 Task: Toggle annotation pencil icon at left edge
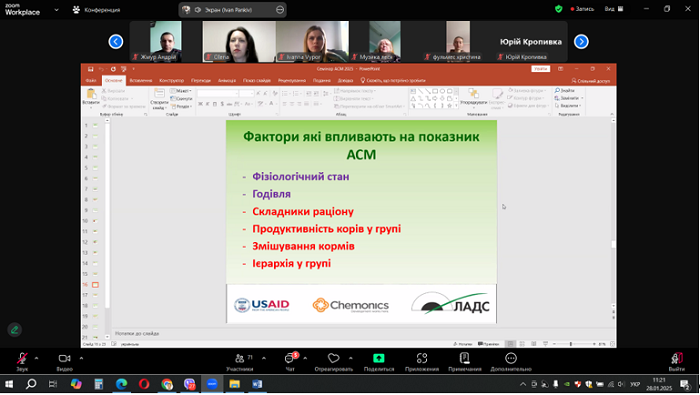pyautogui.click(x=14, y=330)
